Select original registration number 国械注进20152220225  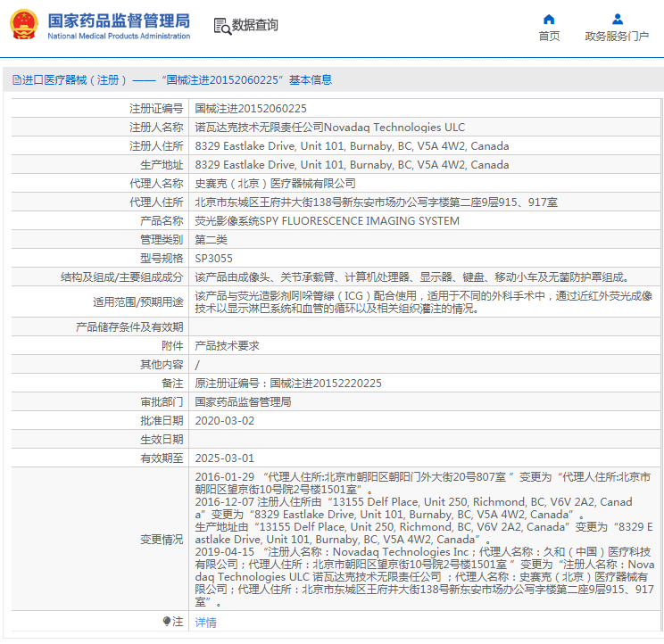326,384
